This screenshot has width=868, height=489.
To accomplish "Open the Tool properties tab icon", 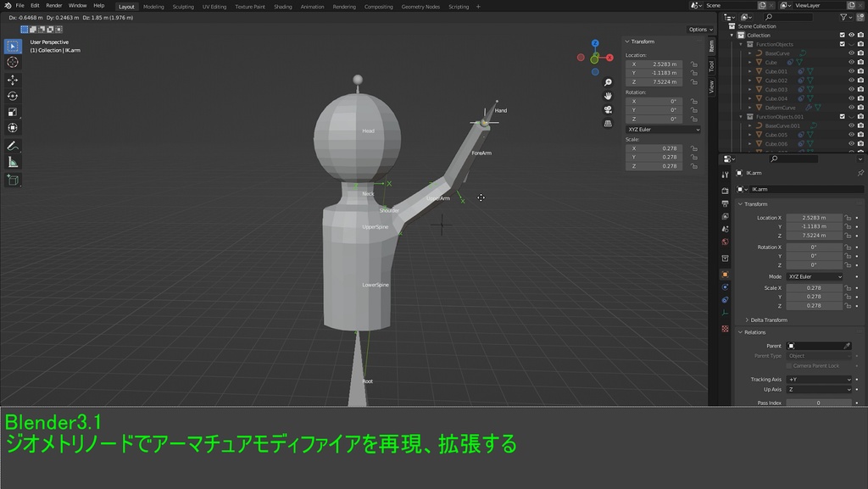I will click(x=726, y=175).
